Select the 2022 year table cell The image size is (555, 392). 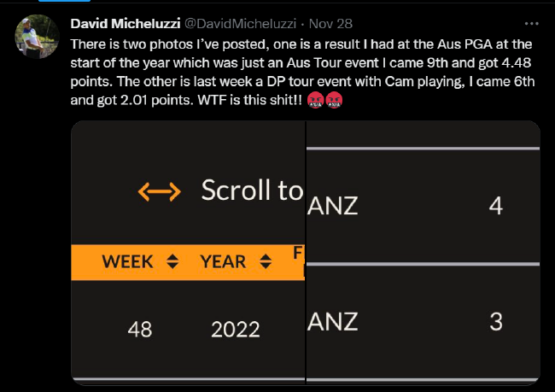236,330
